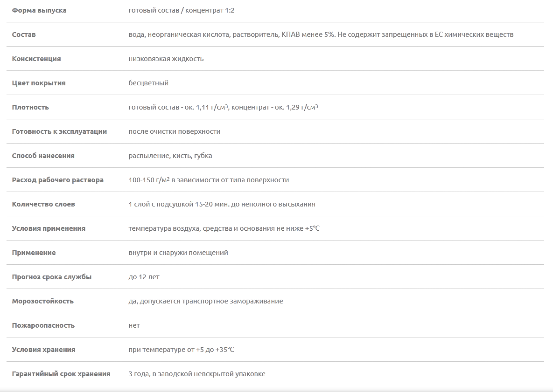
Task: Click the "Расход рабочего раствора" label
Action: coord(58,180)
